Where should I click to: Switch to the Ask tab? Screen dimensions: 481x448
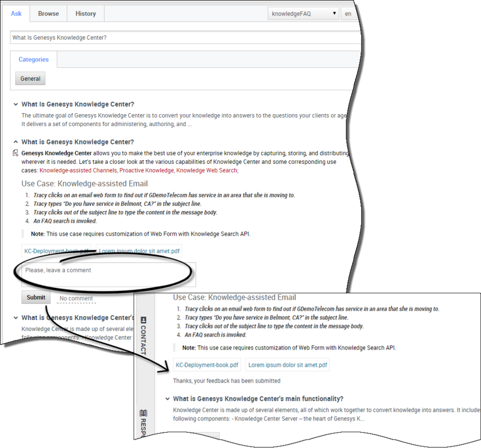coord(16,13)
